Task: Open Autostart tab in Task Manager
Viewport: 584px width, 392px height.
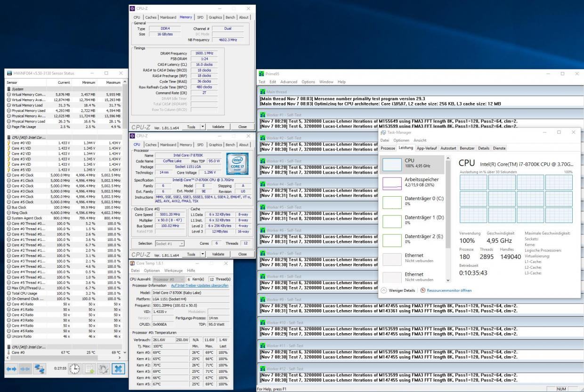Action: pos(449,148)
